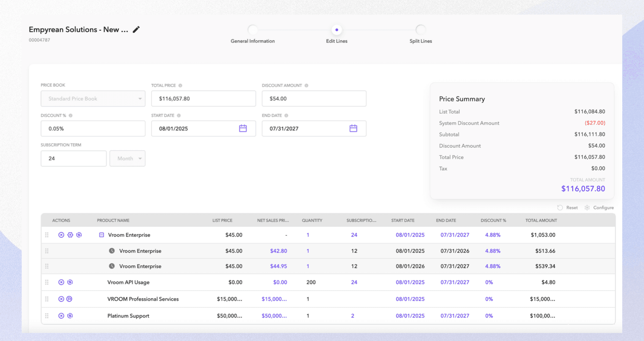This screenshot has height=341, width=644.
Task: Click the 200 quantity for Vroom API Usage
Action: pos(311,282)
